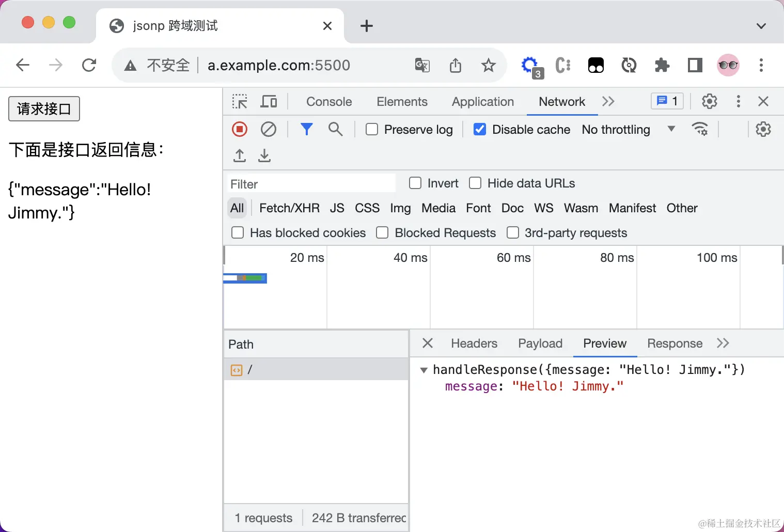Image resolution: width=784 pixels, height=532 pixels.
Task: Show more request detail tabs chevron
Action: click(x=723, y=343)
